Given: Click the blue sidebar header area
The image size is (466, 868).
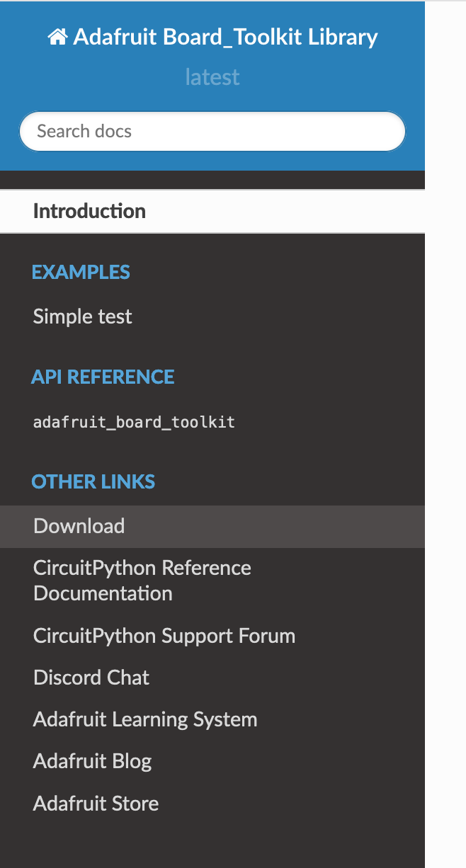Looking at the screenshot, I should point(212,85).
